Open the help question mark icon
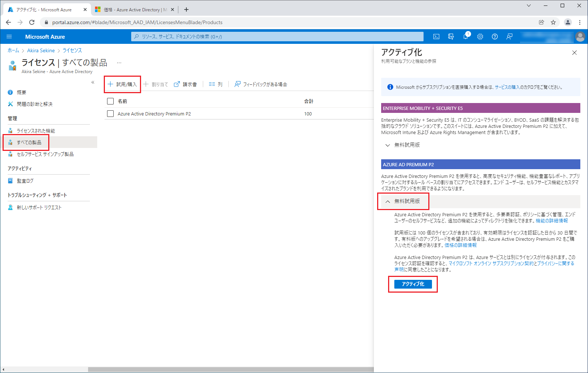Viewport: 588px width, 373px height. click(495, 37)
